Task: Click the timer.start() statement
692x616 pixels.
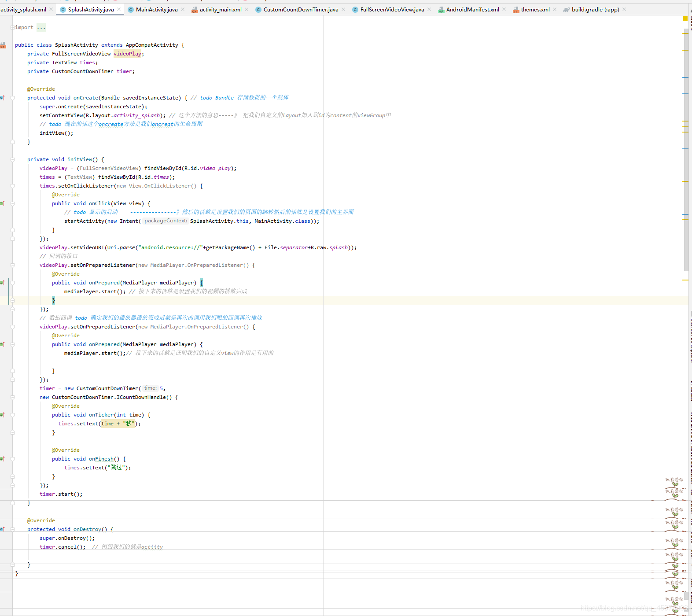Action: coord(61,494)
